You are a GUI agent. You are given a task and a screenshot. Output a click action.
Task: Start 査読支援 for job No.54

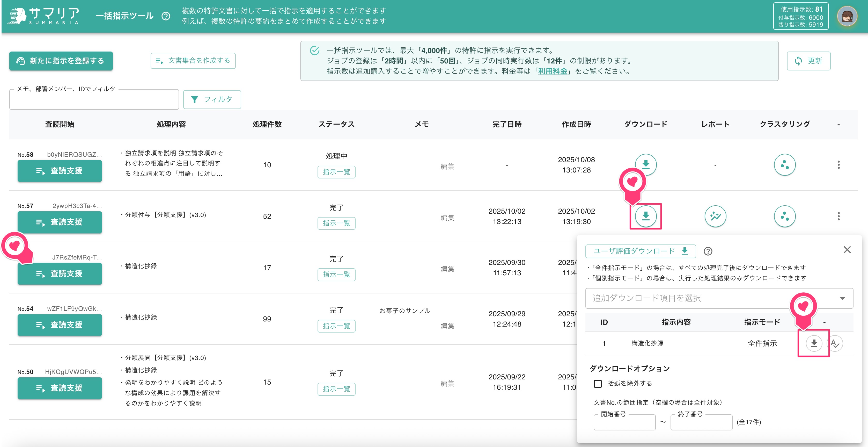(x=60, y=325)
